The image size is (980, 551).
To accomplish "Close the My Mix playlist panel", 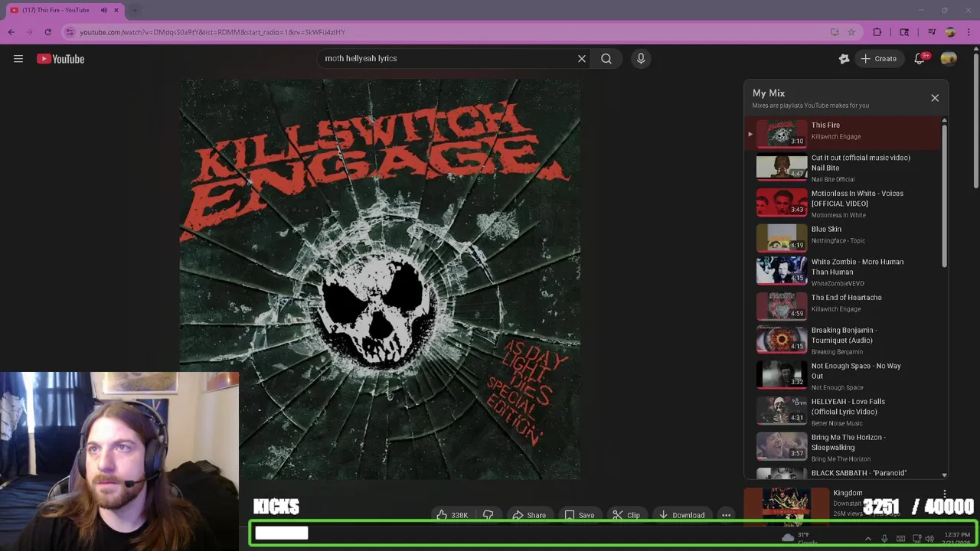I will coord(935,98).
